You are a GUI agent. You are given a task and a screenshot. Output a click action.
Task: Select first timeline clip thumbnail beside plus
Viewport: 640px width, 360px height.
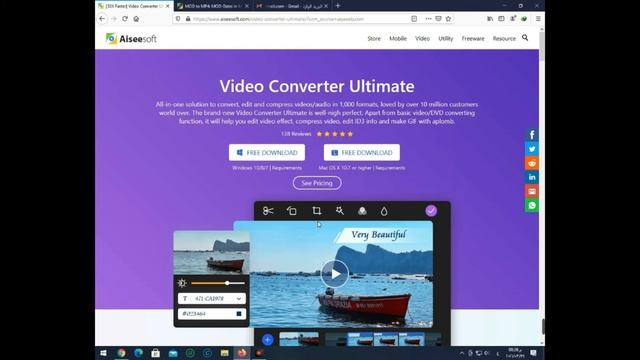point(299,339)
